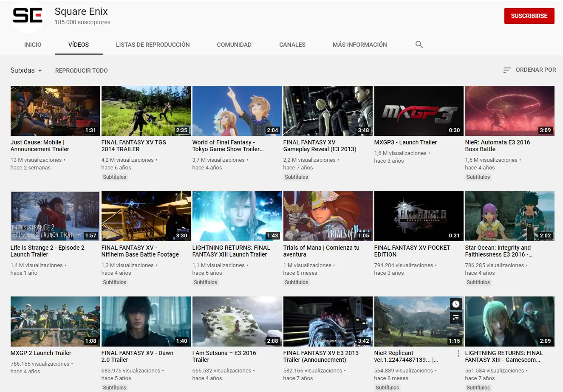Open I Am Setsuna – E3 2016 Trailer title
563x392 pixels.
(224, 356)
